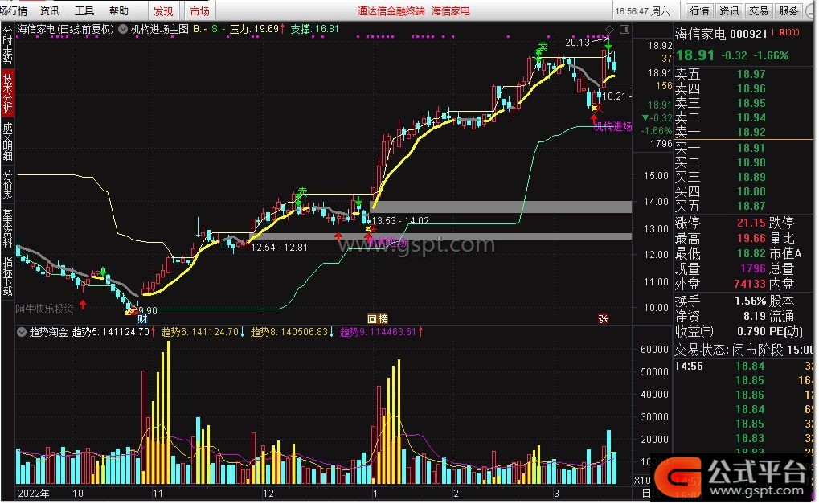
Task: Click the 现量 value 1796 in purple
Action: click(x=753, y=268)
